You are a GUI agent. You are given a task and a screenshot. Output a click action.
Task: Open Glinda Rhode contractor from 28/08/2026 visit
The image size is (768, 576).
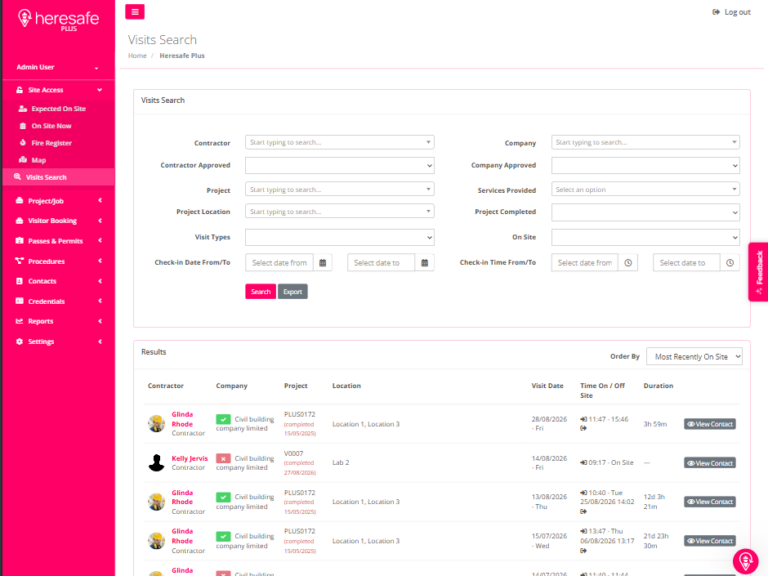click(182, 419)
